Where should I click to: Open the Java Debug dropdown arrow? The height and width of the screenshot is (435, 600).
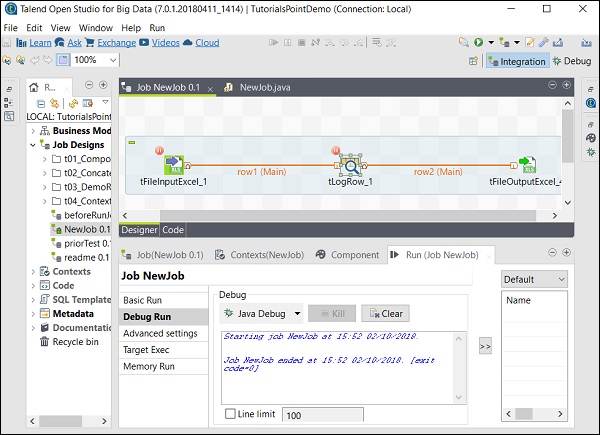coord(297,314)
